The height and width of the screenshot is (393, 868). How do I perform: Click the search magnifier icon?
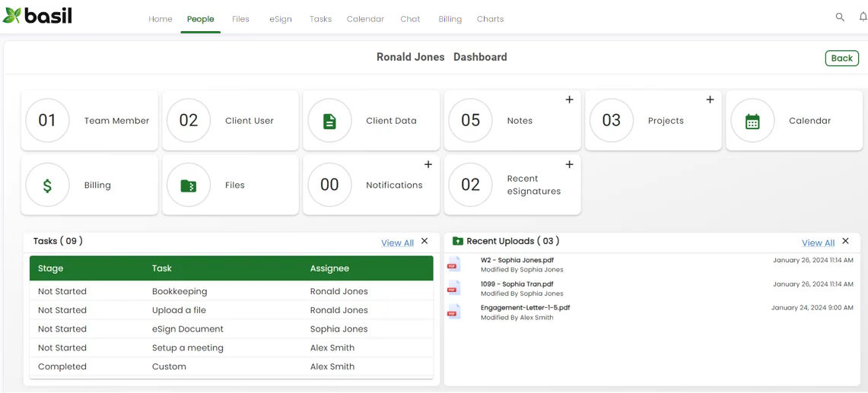click(x=840, y=17)
